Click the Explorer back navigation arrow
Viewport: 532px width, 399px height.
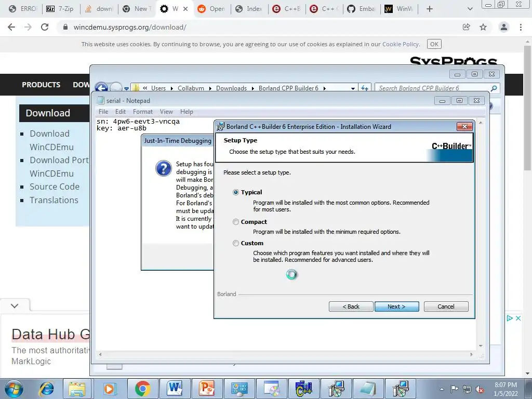point(101,87)
